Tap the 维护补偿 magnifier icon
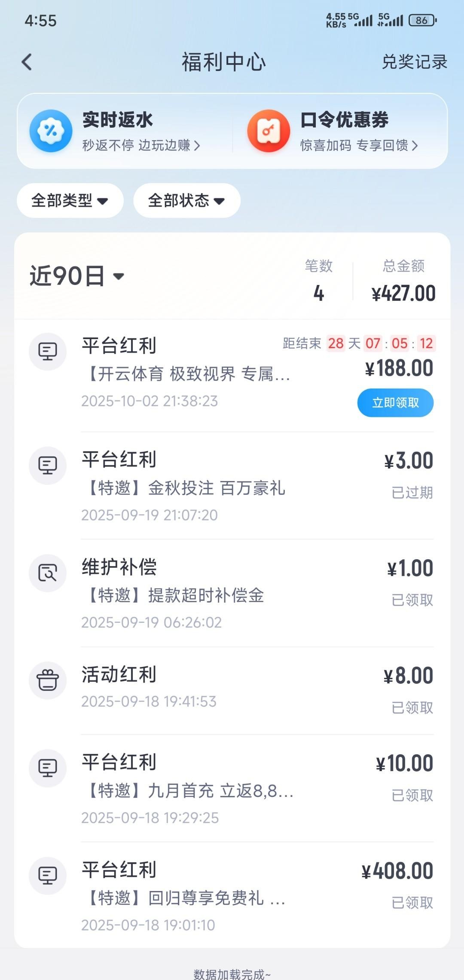 click(48, 573)
